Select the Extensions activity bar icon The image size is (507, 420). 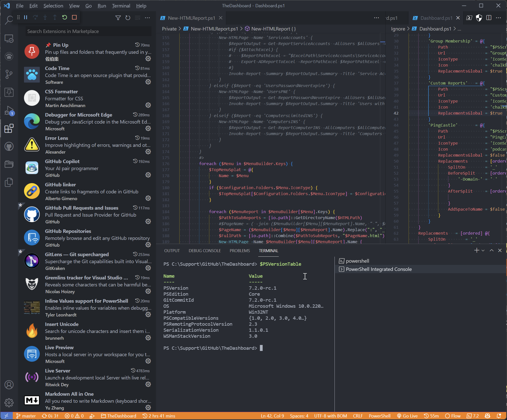[x=9, y=128]
